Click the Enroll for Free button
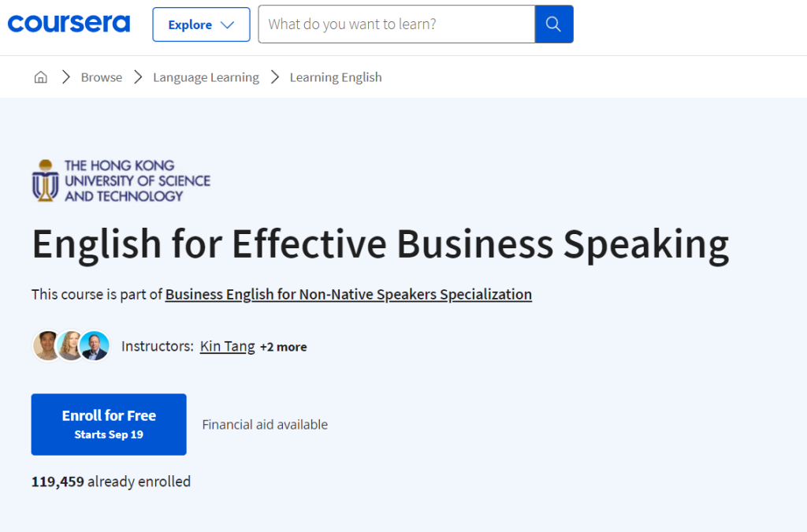The width and height of the screenshot is (807, 532). click(x=109, y=424)
